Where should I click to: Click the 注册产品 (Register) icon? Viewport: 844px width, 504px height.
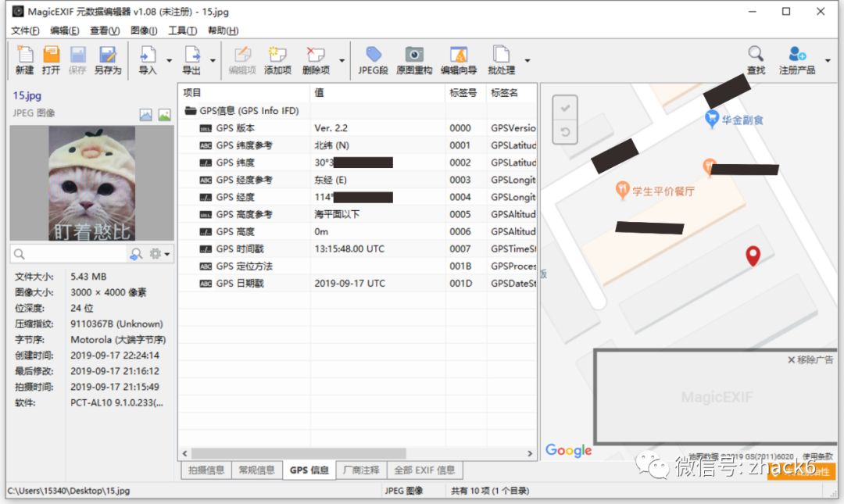(797, 59)
